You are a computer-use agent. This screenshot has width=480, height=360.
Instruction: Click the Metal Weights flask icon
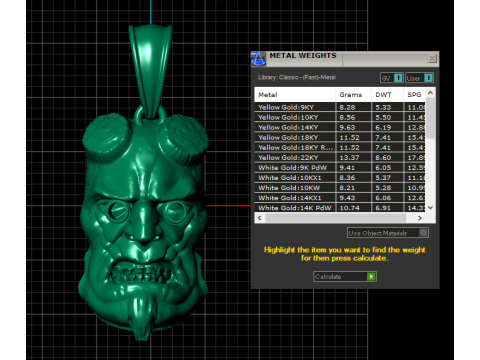258,59
